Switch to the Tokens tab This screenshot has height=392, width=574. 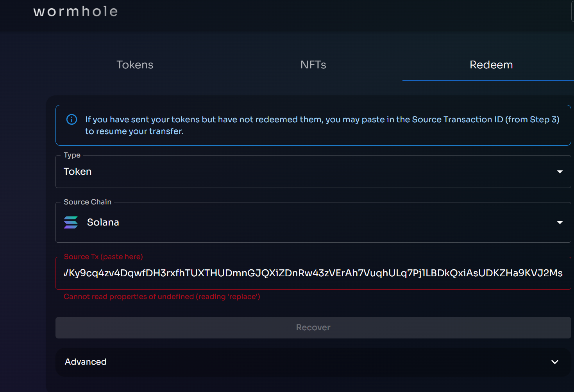pos(135,65)
